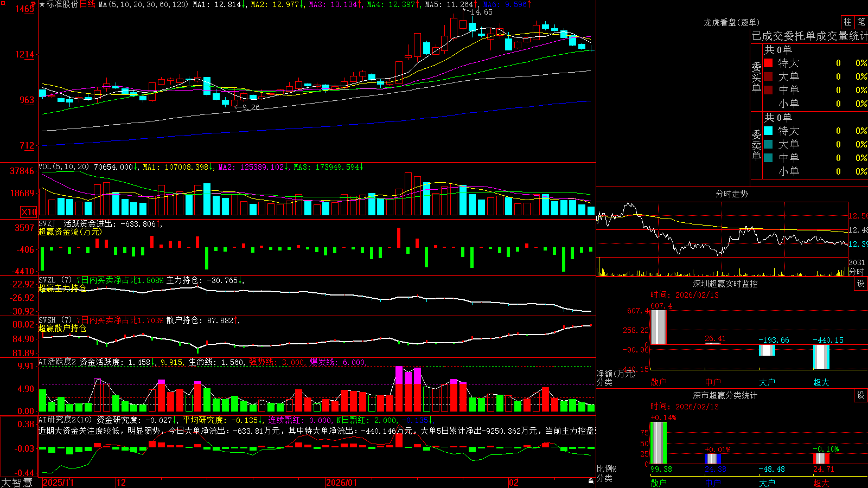Image resolution: width=868 pixels, height=488 pixels.
Task: Click the 超赢主力持仓 label
Action: tap(62, 288)
